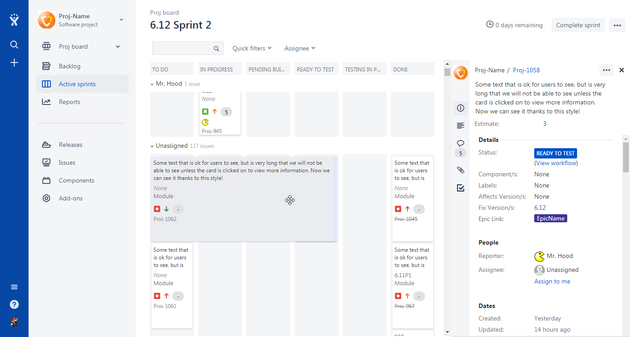The width and height of the screenshot is (644, 337).
Task: Open Backlog from the sidebar
Action: point(70,66)
